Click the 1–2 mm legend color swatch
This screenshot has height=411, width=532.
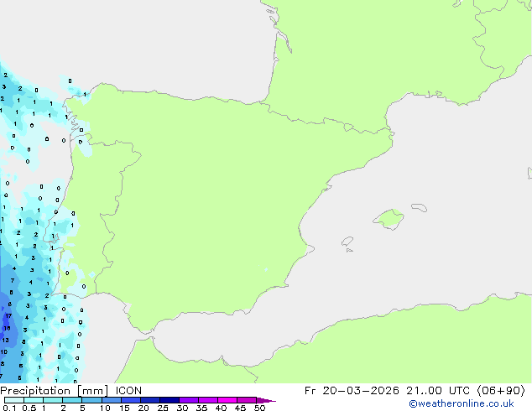point(53,400)
